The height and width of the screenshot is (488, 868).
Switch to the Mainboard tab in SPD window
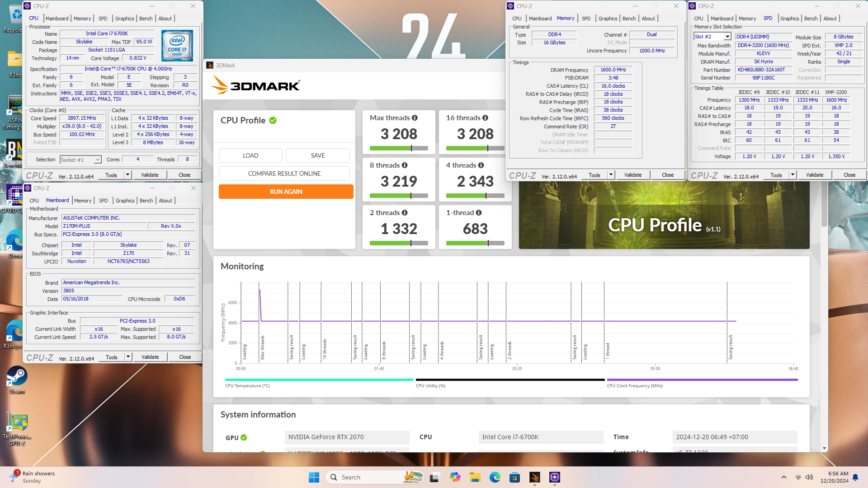722,19
